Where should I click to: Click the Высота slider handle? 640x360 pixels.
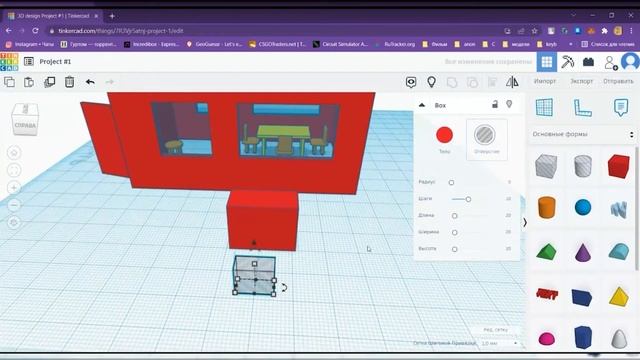[455, 249]
